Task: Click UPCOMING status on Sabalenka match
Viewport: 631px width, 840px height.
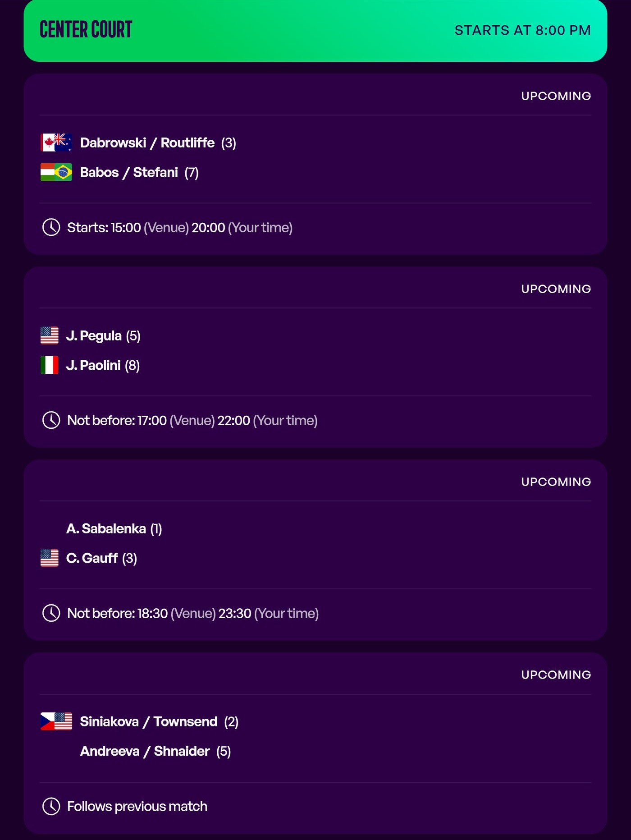Action: (556, 482)
